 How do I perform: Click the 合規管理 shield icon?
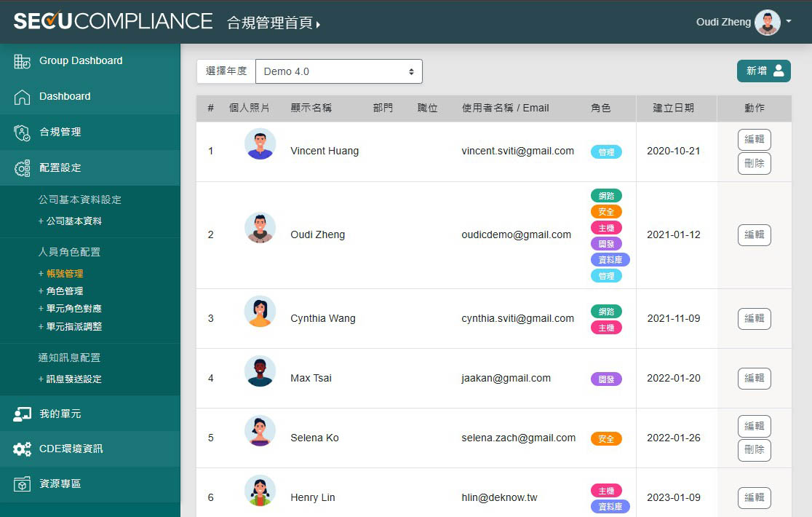(22, 133)
